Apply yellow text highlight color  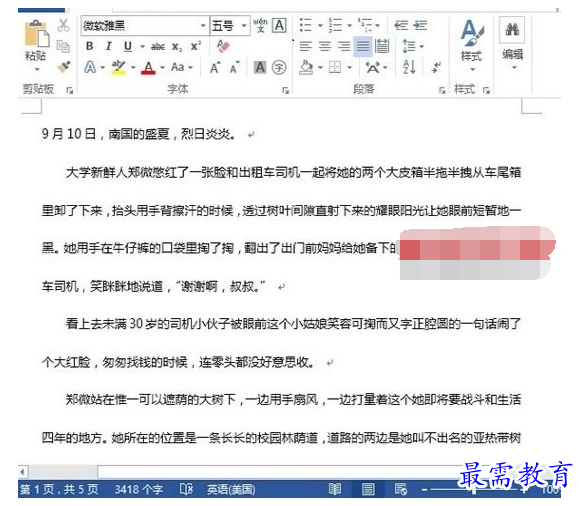click(119, 67)
